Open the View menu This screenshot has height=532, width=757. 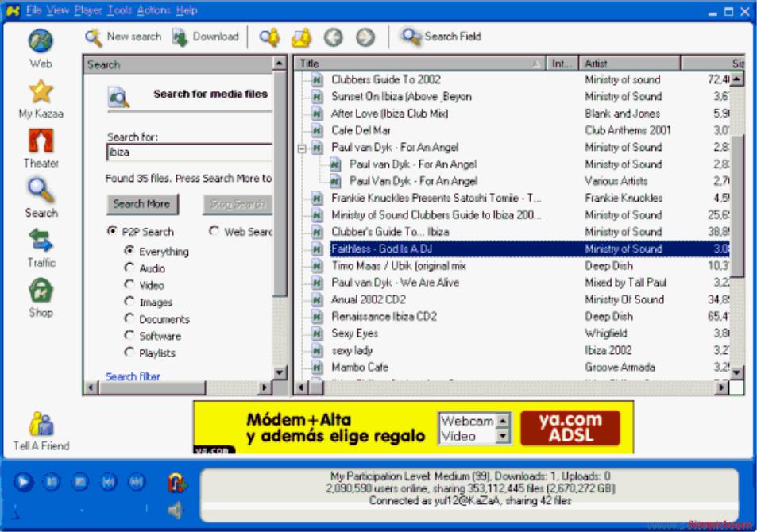point(58,10)
